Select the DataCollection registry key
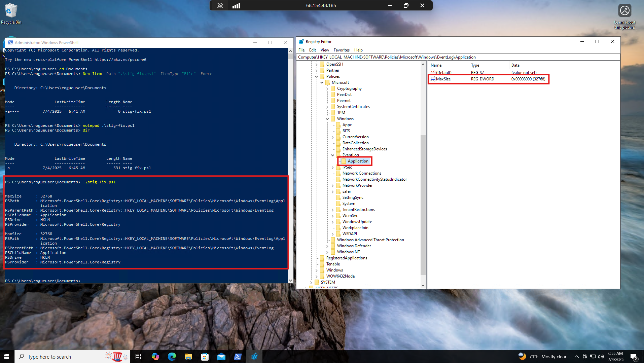The height and width of the screenshot is (363, 644). (355, 143)
